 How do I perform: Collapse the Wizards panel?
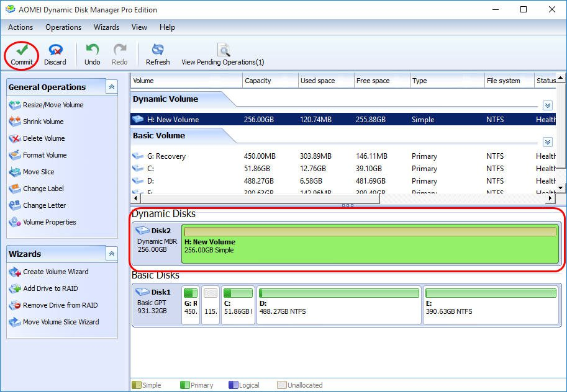[x=111, y=254]
